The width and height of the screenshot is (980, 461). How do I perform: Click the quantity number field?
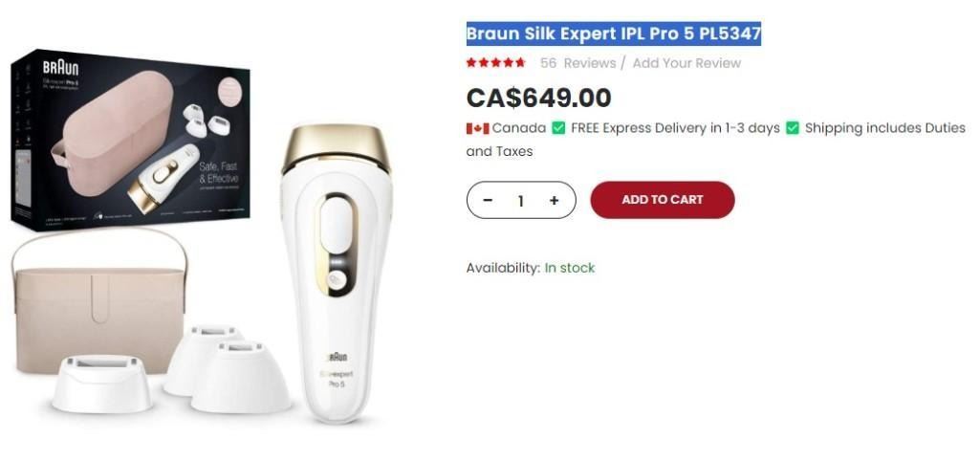(x=521, y=200)
